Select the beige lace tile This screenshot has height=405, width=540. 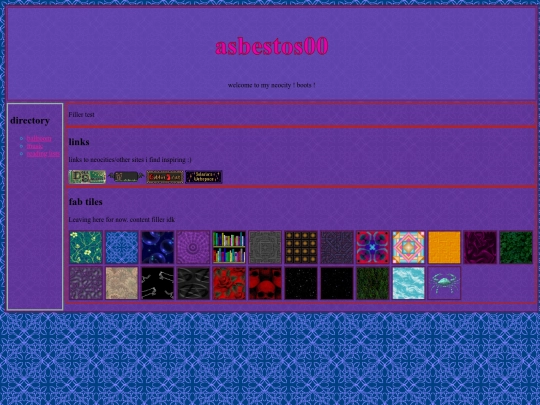pos(122,283)
